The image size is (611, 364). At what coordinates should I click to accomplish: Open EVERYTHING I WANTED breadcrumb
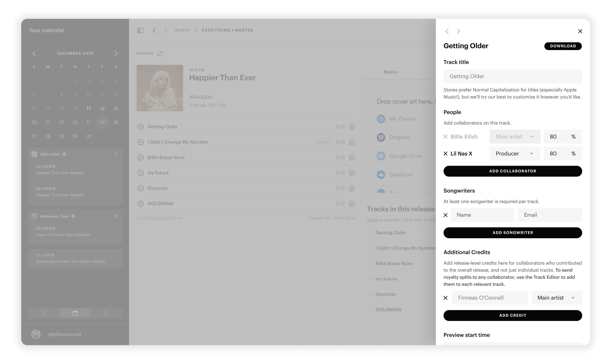[228, 30]
